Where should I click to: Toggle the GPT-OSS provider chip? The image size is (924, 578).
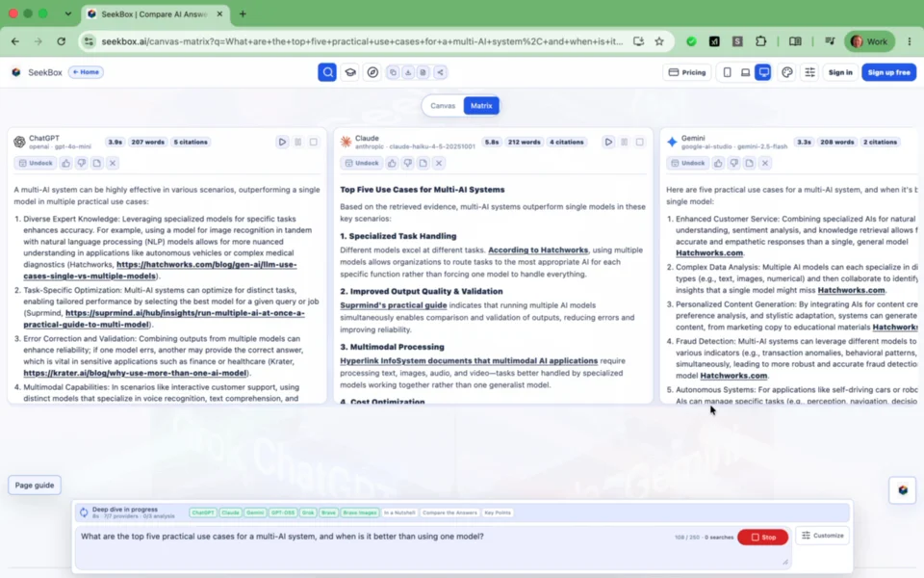[283, 512]
